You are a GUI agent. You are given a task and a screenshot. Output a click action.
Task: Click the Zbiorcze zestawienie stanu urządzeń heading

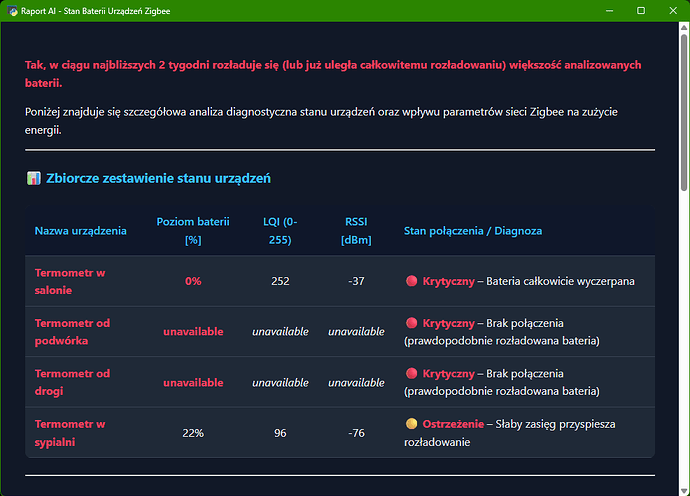[158, 178]
